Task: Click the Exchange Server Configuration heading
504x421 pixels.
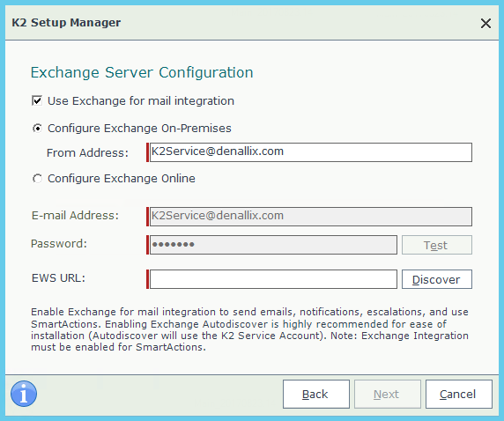Action: pos(142,72)
